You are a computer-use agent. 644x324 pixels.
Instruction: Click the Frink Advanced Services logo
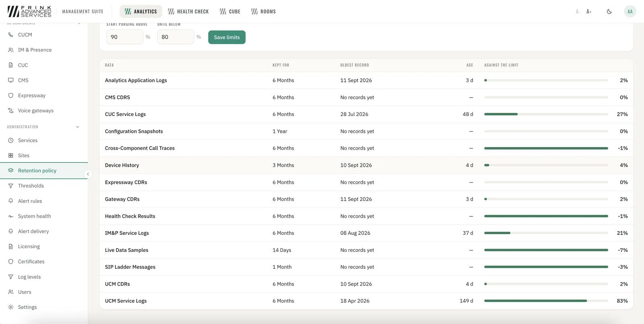(29, 11)
